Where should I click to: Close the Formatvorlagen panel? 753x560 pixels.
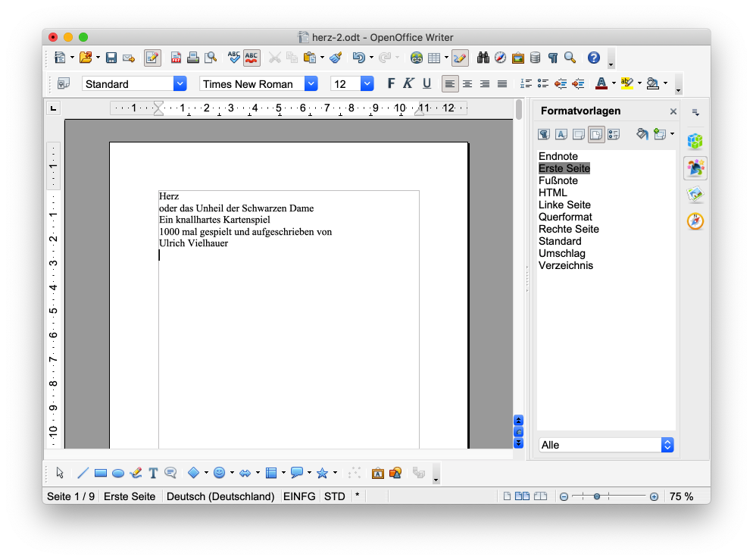673,111
